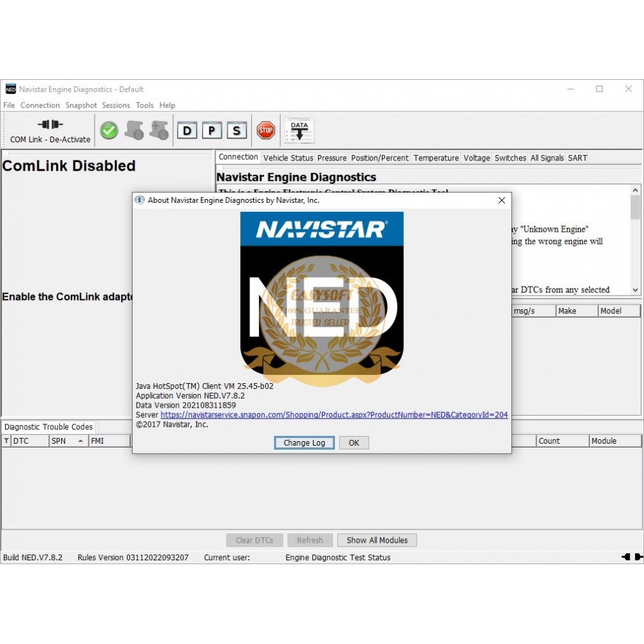This screenshot has width=644, height=644.
Task: Click the scroll down arrow in the description pane
Action: coord(636,290)
